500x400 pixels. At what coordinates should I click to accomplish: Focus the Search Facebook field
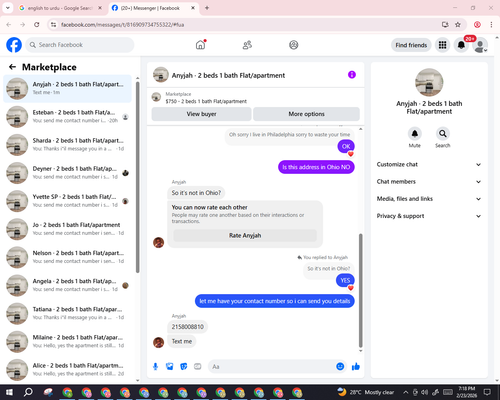click(80, 45)
